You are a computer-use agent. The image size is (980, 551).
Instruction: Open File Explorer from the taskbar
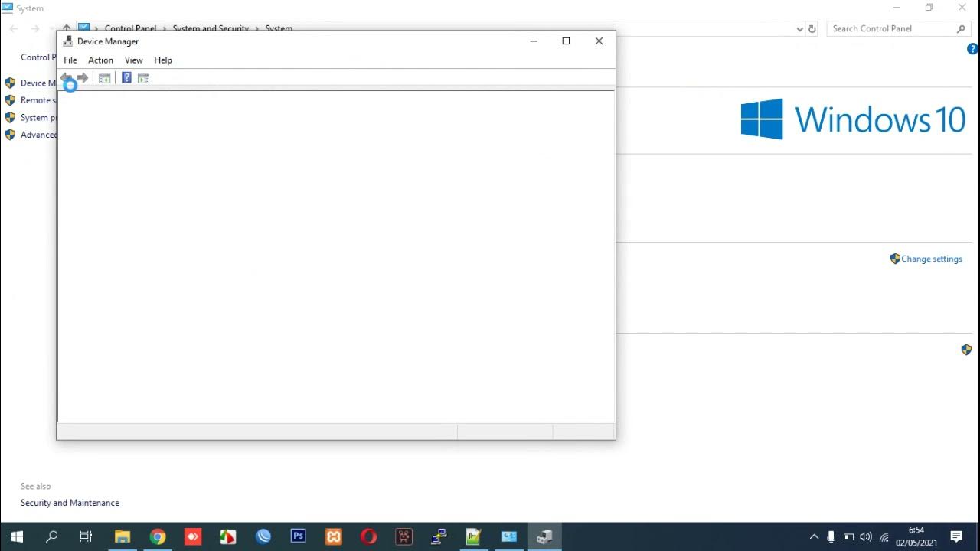tap(122, 536)
